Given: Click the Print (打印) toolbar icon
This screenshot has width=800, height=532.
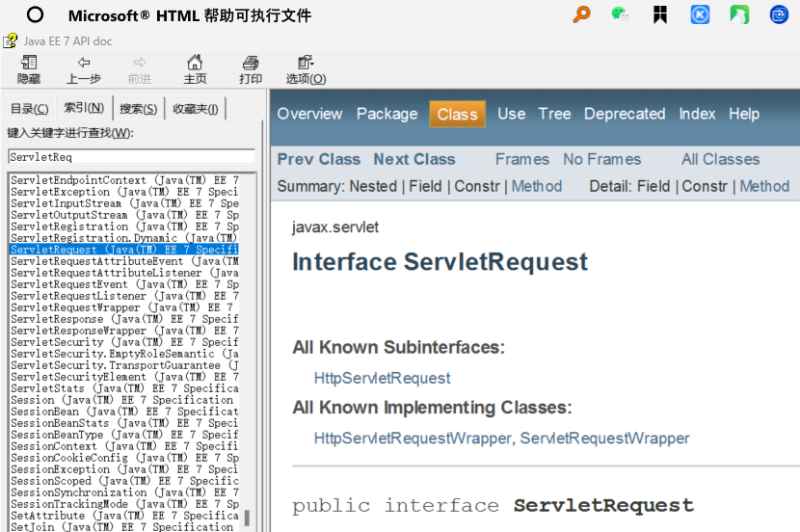Looking at the screenshot, I should click(251, 70).
